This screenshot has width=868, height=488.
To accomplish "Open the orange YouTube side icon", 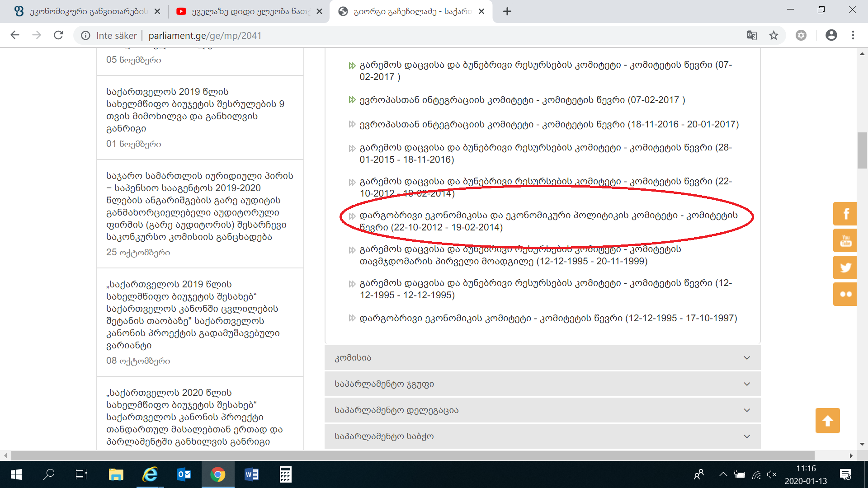I will (x=845, y=240).
